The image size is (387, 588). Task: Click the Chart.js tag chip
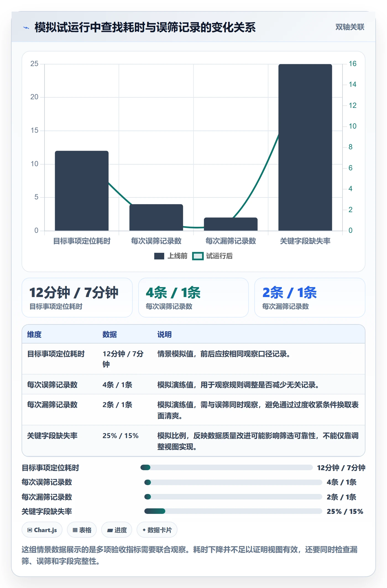coord(42,530)
